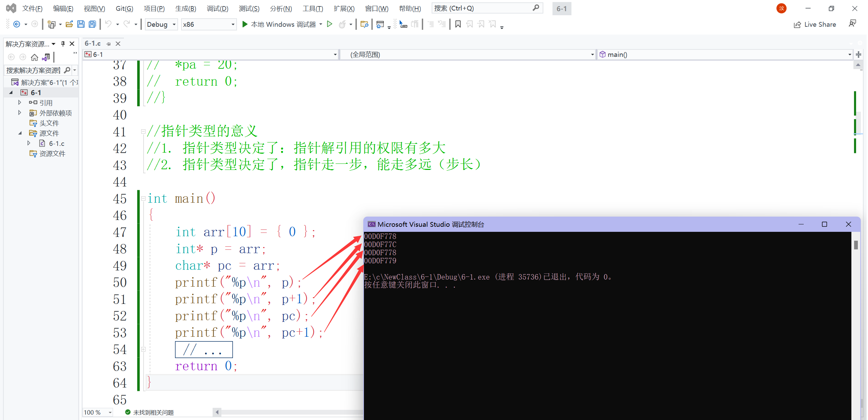Click the Undo arrow icon

[x=108, y=24]
